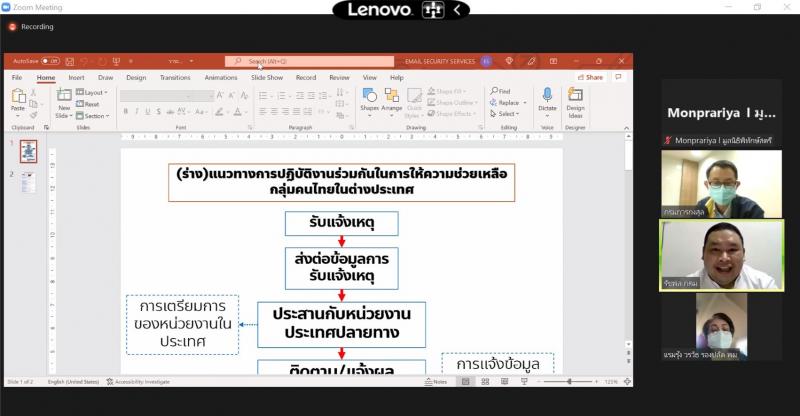
Task: Open the File menu tab
Action: pyautogui.click(x=17, y=78)
